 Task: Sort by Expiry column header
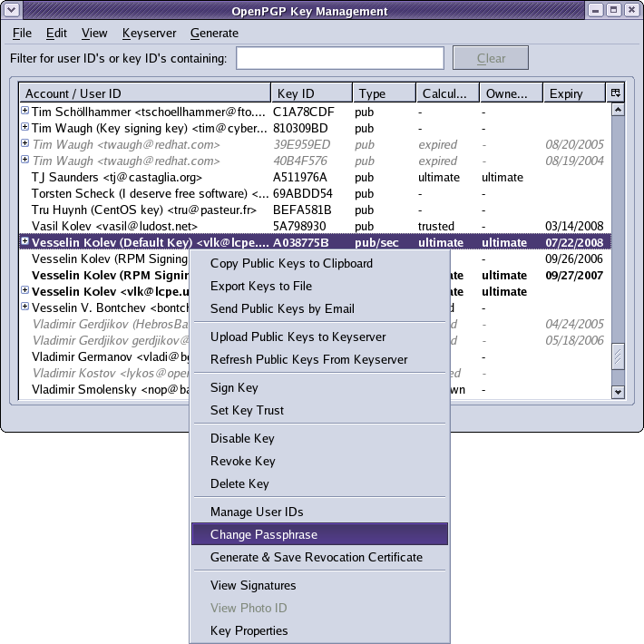pos(574,93)
